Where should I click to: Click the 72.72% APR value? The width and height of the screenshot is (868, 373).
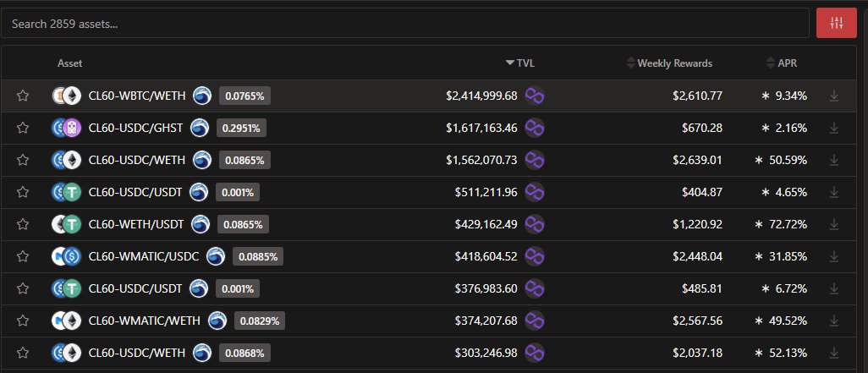[x=788, y=224]
